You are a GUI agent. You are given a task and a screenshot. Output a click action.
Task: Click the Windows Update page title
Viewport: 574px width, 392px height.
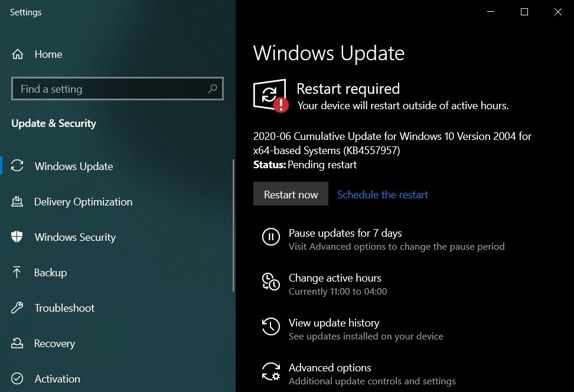(x=329, y=53)
